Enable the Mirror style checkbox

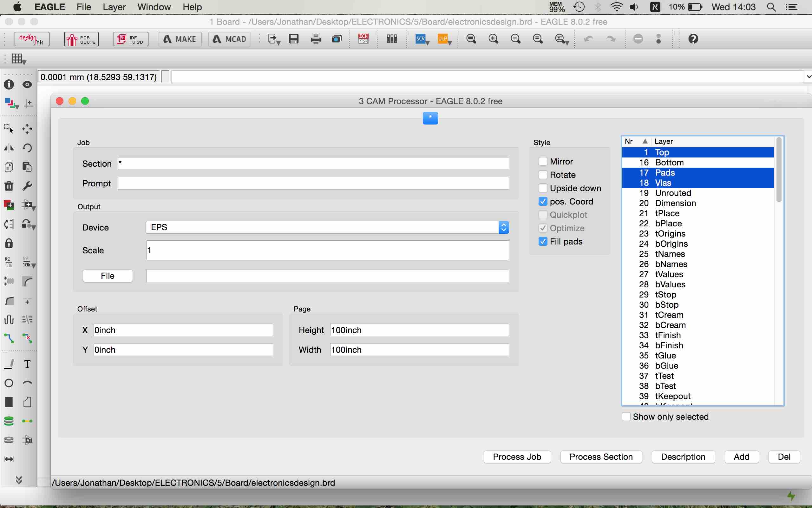click(543, 161)
